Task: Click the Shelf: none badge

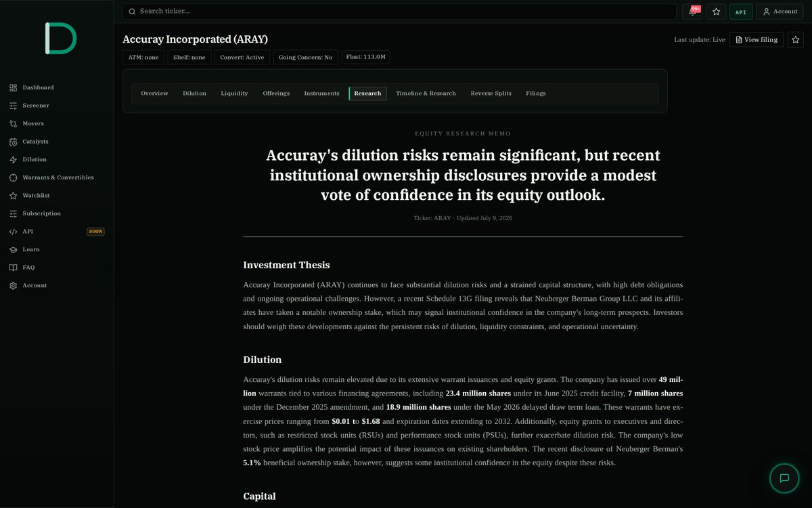Action: 189,58
